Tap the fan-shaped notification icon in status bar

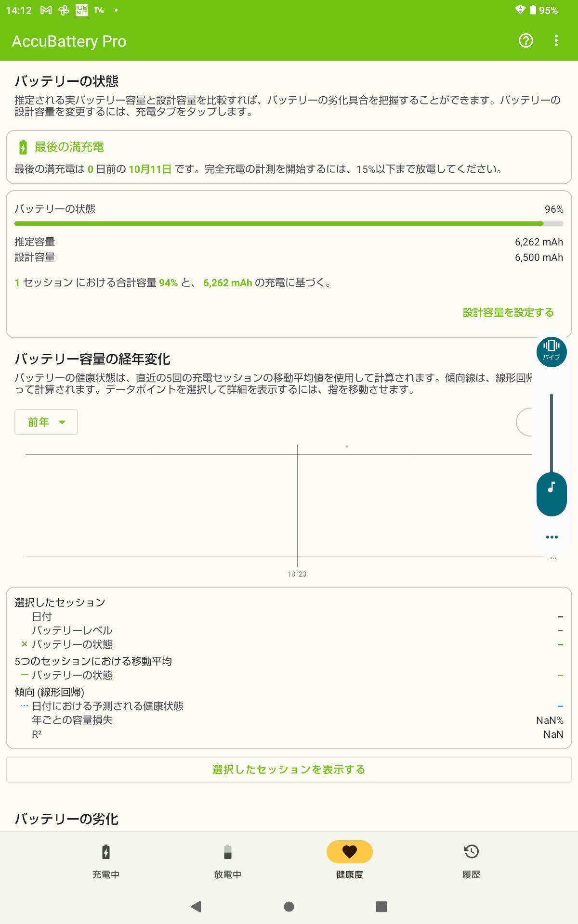coord(64,10)
